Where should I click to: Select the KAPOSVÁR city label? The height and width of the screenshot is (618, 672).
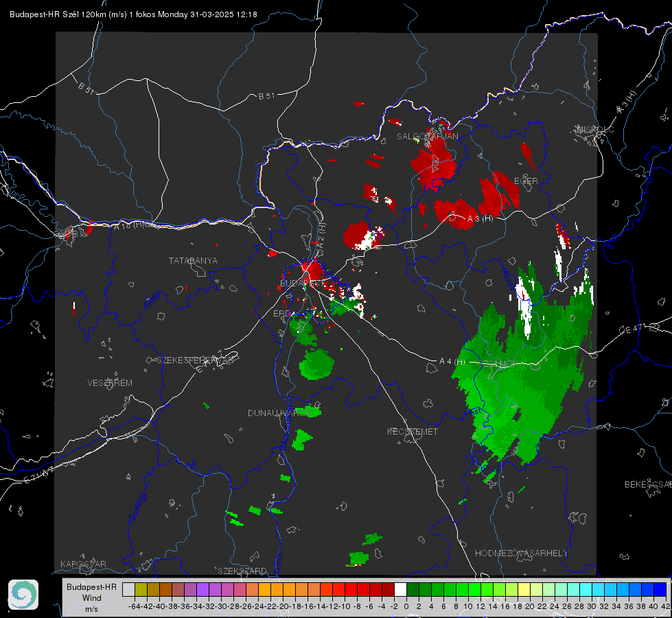click(83, 564)
